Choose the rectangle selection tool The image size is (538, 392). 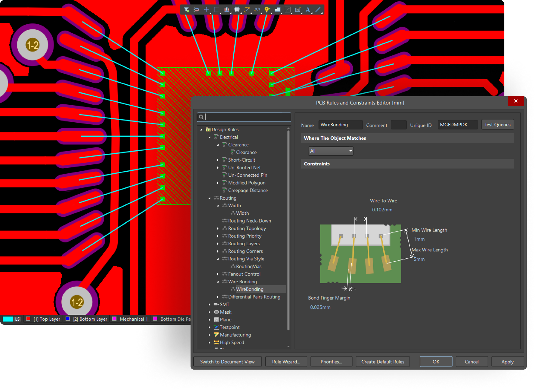click(x=216, y=10)
